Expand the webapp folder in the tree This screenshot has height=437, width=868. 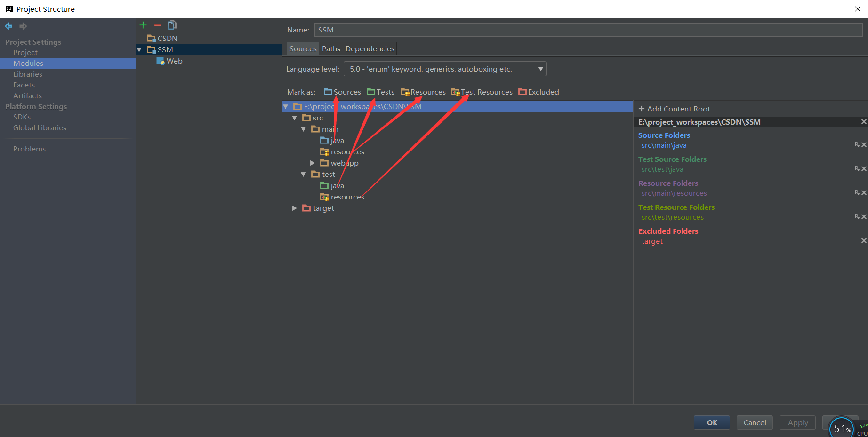coord(313,163)
